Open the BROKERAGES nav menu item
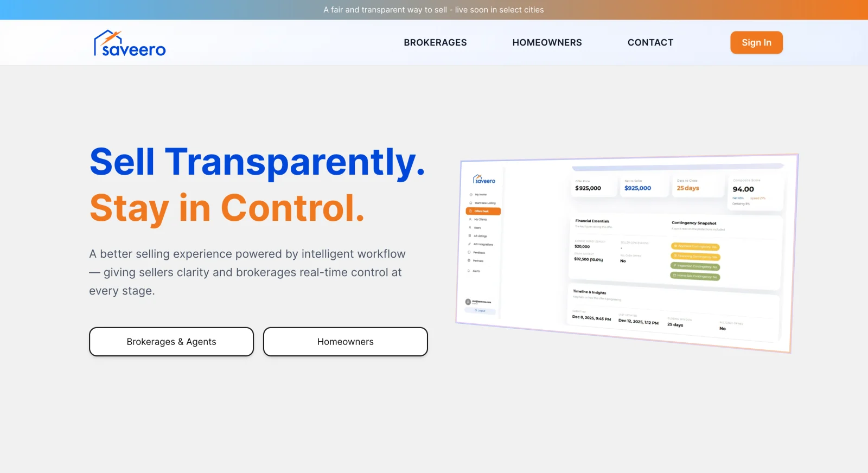Screen dimensions: 868x473 click(435, 42)
